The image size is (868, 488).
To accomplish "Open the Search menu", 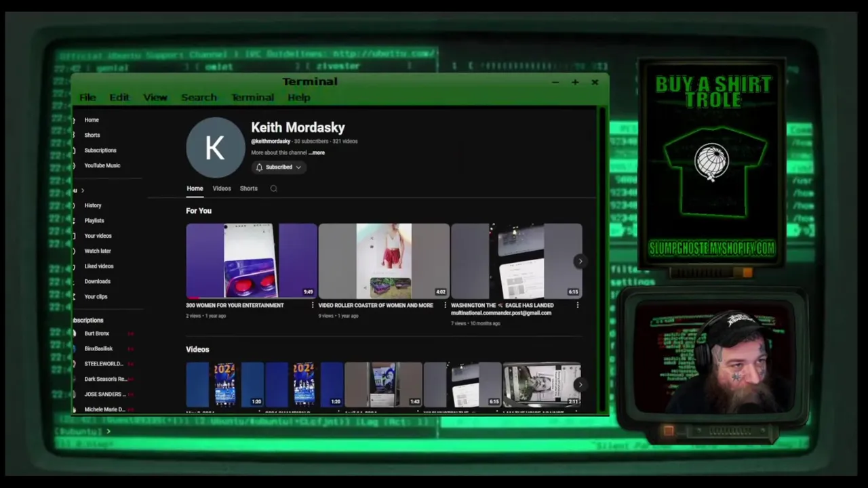I will click(x=199, y=98).
